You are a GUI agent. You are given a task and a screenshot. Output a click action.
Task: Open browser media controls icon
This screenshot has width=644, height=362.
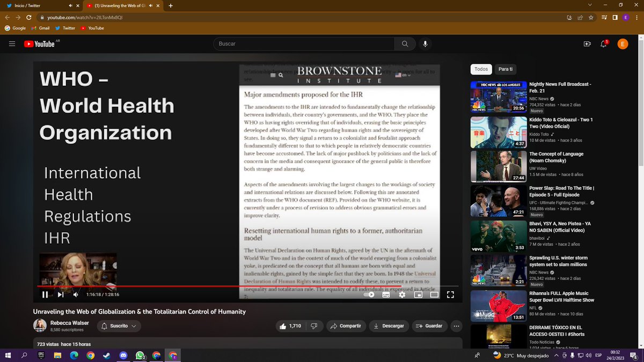click(x=605, y=17)
